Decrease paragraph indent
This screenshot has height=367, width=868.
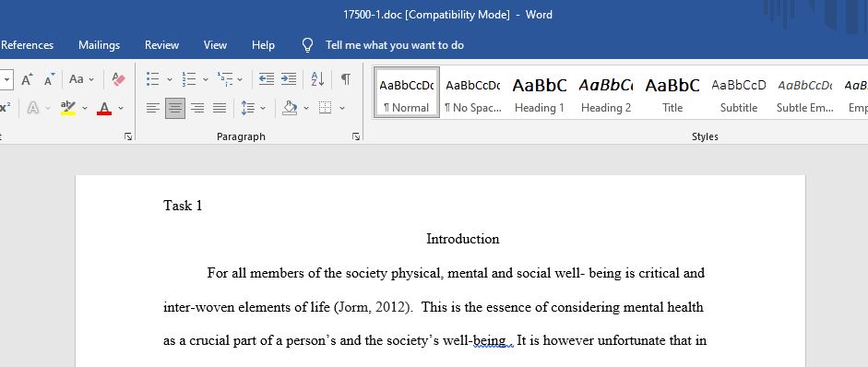pyautogui.click(x=267, y=79)
